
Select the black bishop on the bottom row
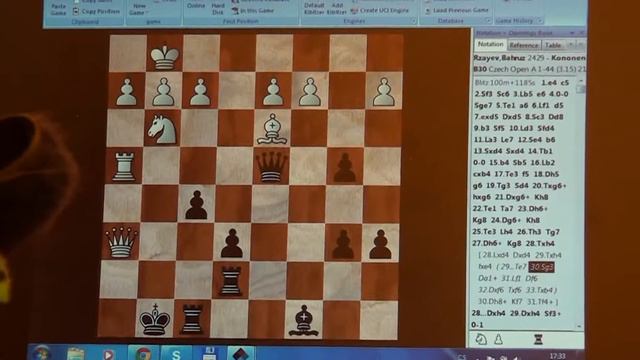click(x=304, y=320)
